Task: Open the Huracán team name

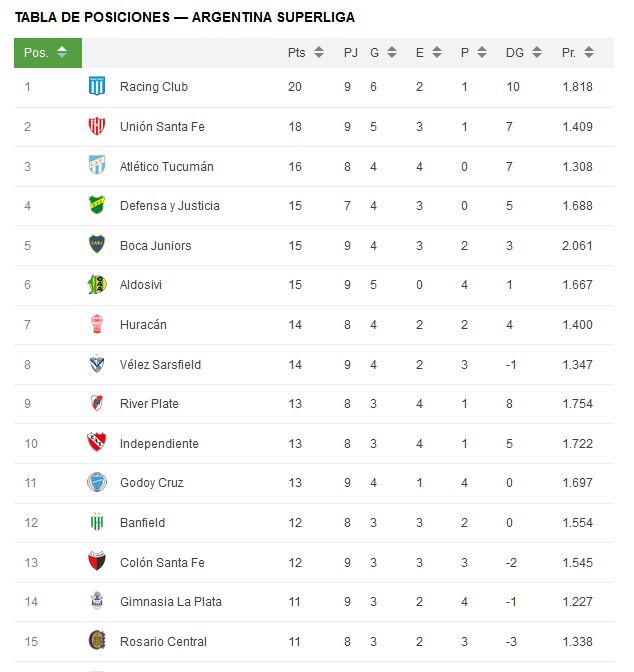Action: click(143, 324)
